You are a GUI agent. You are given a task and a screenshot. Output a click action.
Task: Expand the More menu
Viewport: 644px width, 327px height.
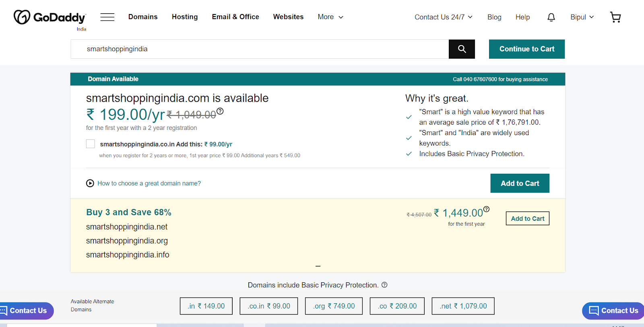pos(330,17)
